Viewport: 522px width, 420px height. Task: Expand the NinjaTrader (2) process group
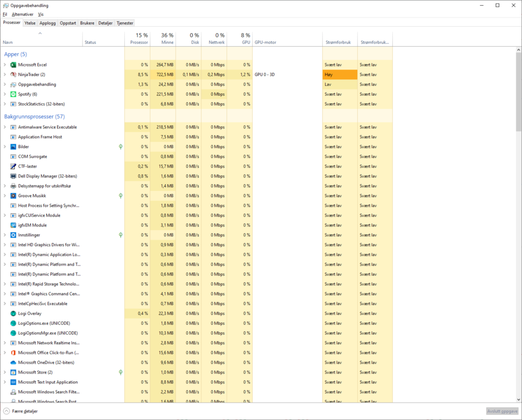pos(5,75)
